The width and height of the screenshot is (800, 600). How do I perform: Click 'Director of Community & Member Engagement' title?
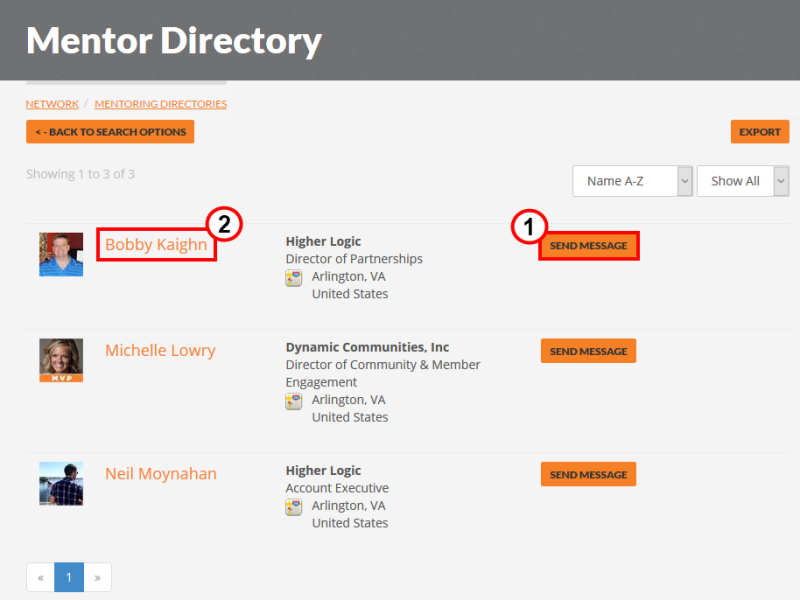(x=383, y=373)
